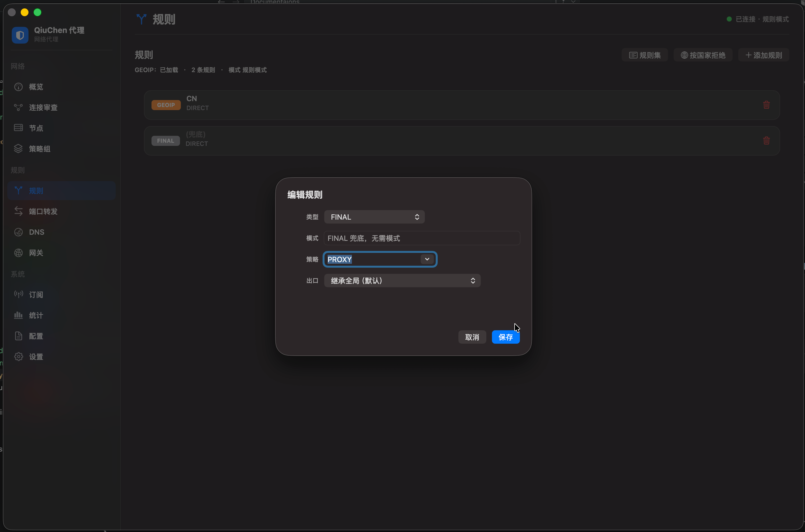805x532 pixels.
Task: Click the 订阅 antenna icon
Action: pyautogui.click(x=18, y=294)
